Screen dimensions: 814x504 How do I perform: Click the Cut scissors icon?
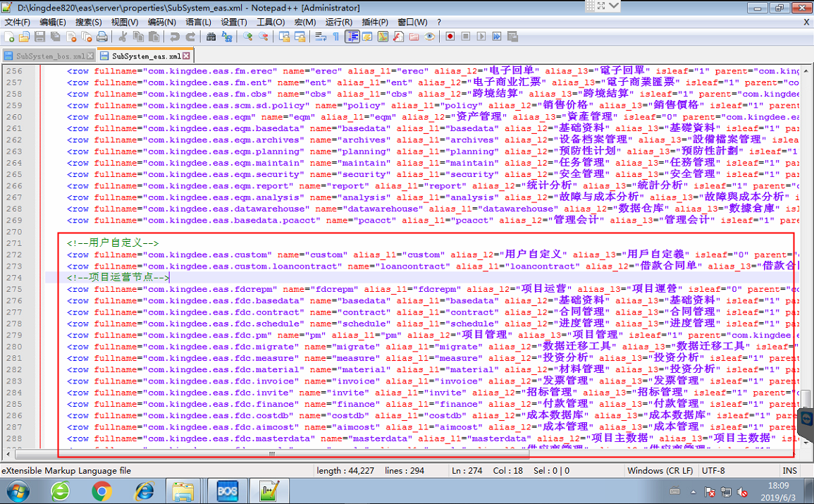point(123,37)
